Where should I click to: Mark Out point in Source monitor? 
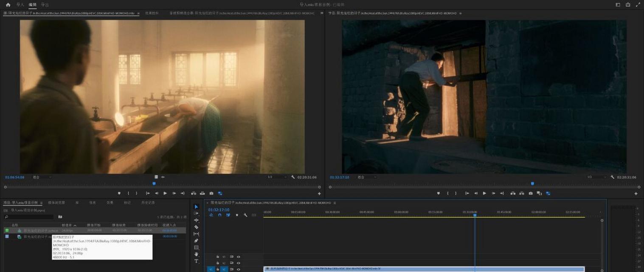(136, 193)
